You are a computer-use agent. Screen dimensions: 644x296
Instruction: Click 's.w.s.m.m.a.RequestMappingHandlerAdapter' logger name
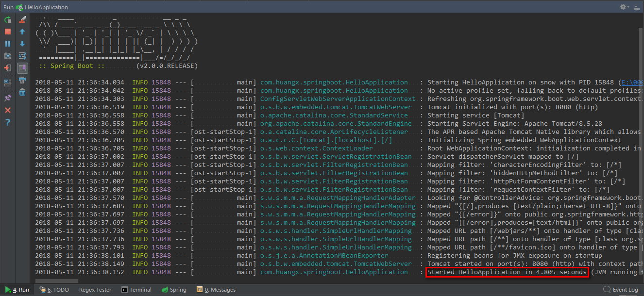point(338,198)
